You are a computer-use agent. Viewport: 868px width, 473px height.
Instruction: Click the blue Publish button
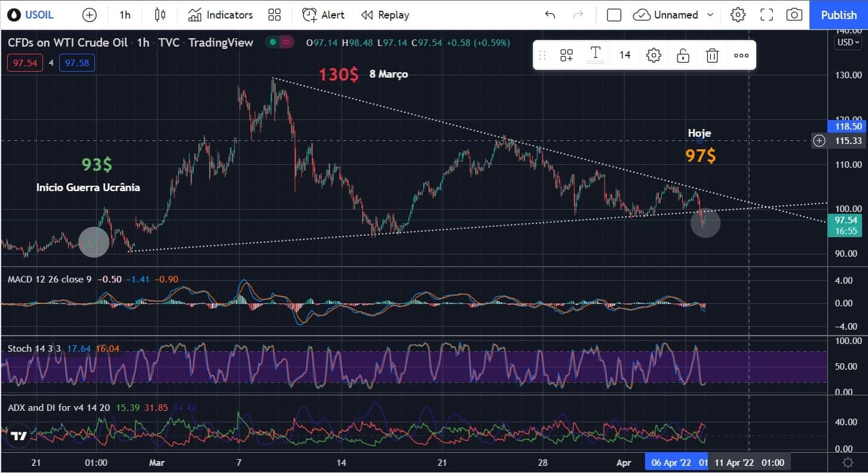(838, 15)
